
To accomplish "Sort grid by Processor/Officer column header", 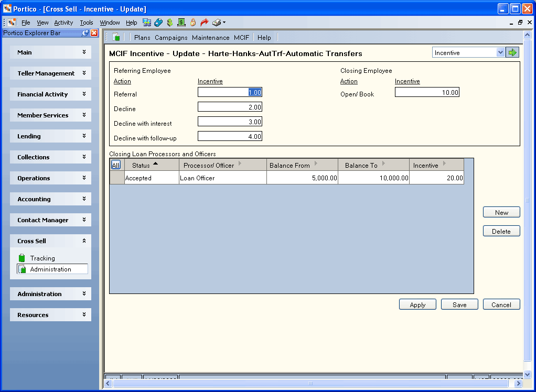I will click(223, 165).
